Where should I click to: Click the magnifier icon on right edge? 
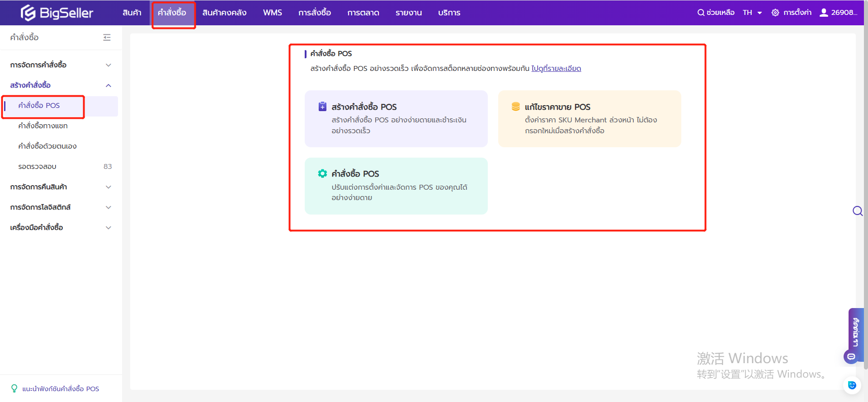tap(857, 211)
